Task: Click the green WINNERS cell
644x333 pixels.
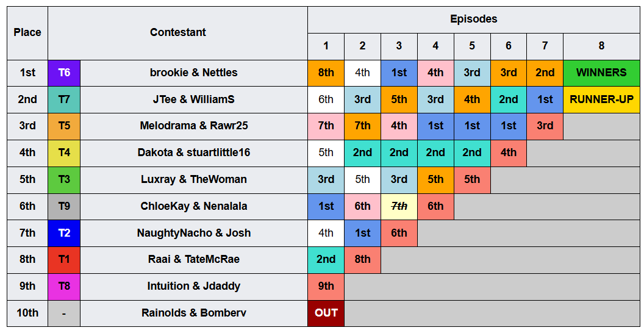Action: pyautogui.click(x=601, y=73)
